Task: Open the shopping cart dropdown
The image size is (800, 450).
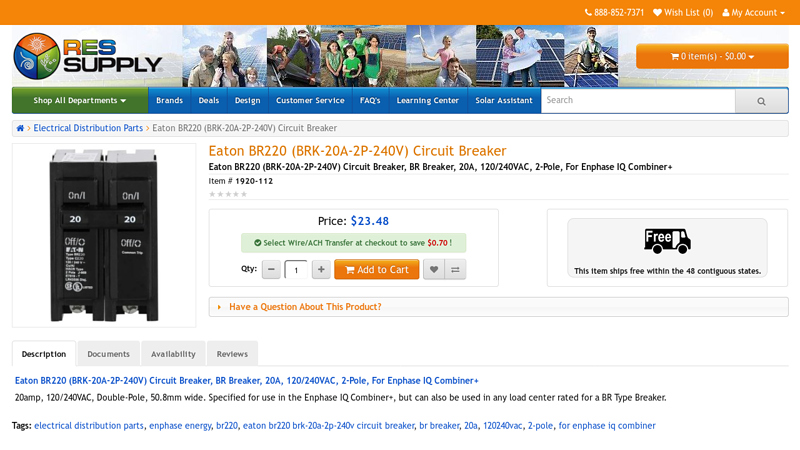Action: pyautogui.click(x=712, y=57)
